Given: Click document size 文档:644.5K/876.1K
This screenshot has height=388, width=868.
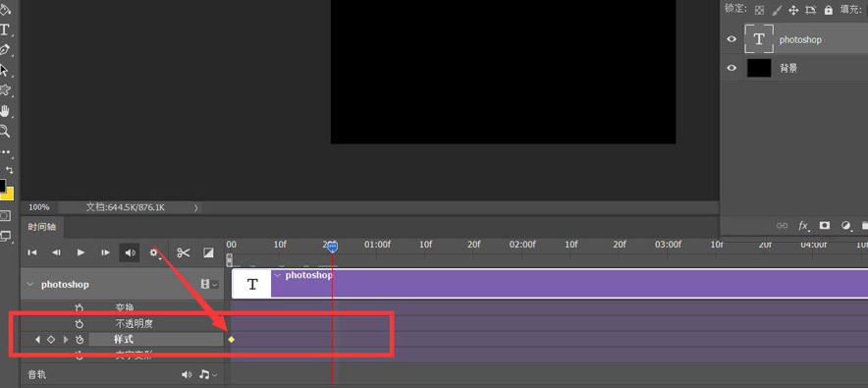Looking at the screenshot, I should tap(125, 207).
